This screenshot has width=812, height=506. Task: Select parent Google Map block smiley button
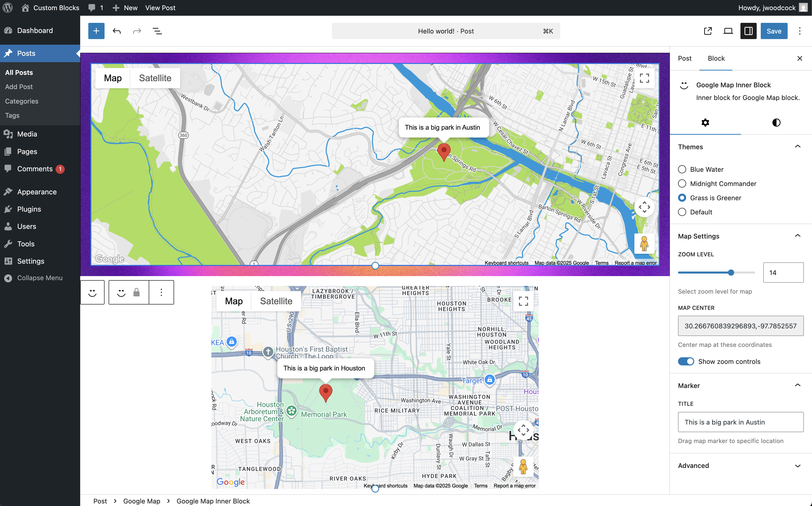click(92, 293)
